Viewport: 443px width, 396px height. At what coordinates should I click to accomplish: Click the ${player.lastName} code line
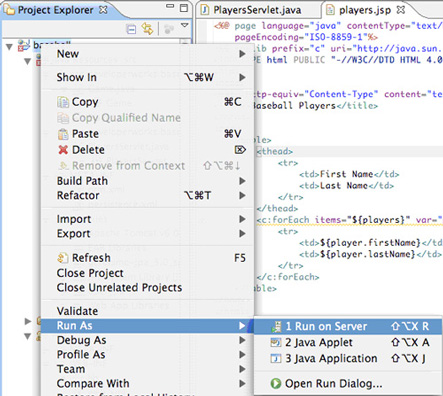click(x=370, y=254)
